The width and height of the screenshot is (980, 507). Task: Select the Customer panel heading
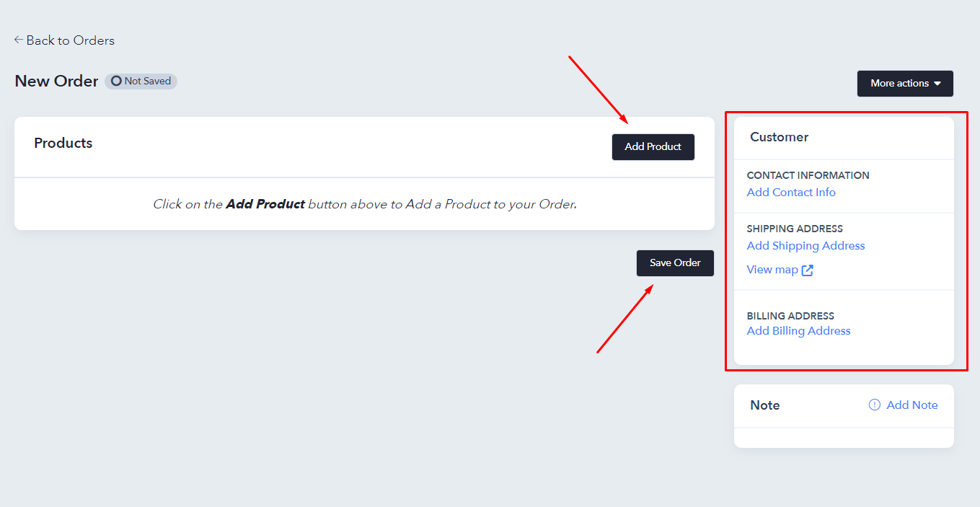tap(779, 137)
